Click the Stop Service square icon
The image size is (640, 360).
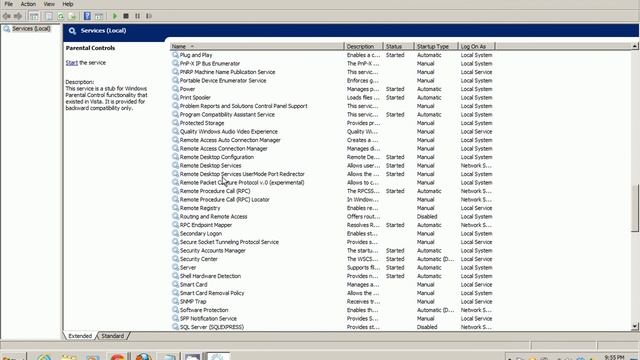pos(126,16)
